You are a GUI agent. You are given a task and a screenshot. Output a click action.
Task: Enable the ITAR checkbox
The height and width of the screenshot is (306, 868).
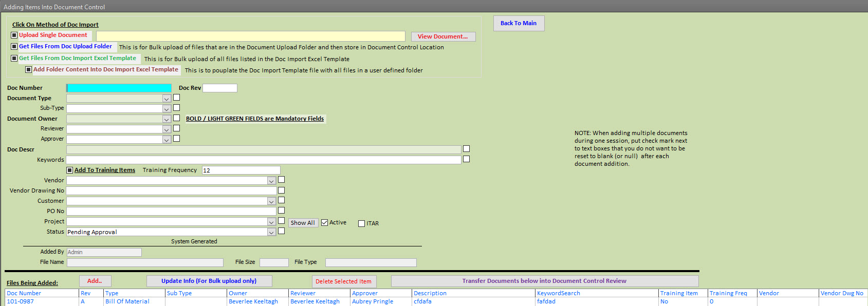(361, 224)
